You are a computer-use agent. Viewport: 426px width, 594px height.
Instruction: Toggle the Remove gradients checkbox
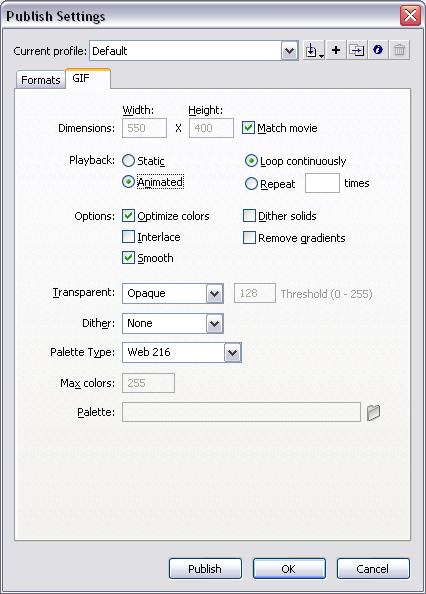(x=249, y=238)
